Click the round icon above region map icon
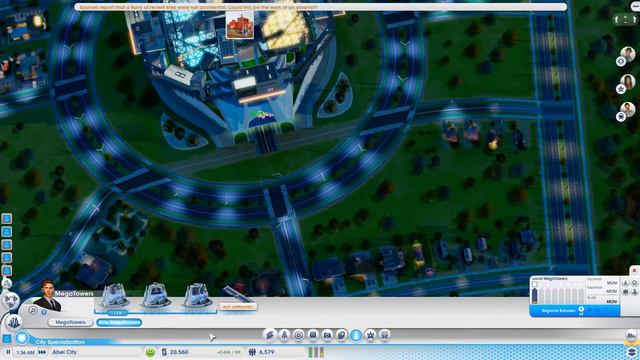640x360 pixels. click(7, 284)
